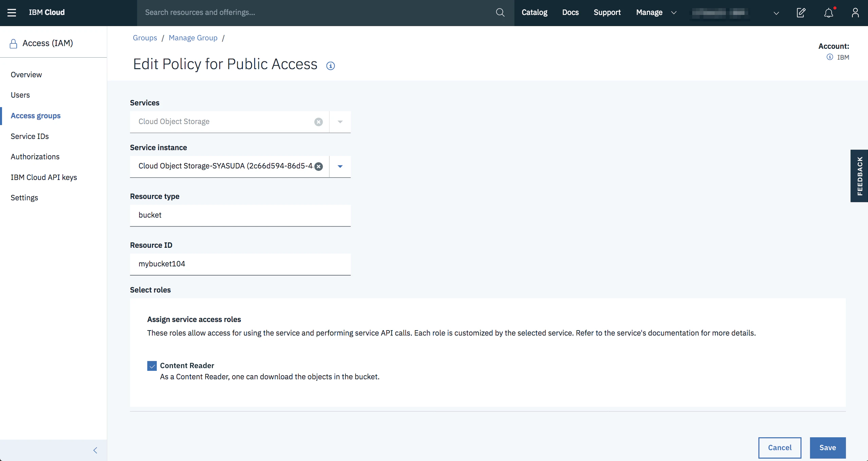Click the Service instance combo box text

(226, 166)
